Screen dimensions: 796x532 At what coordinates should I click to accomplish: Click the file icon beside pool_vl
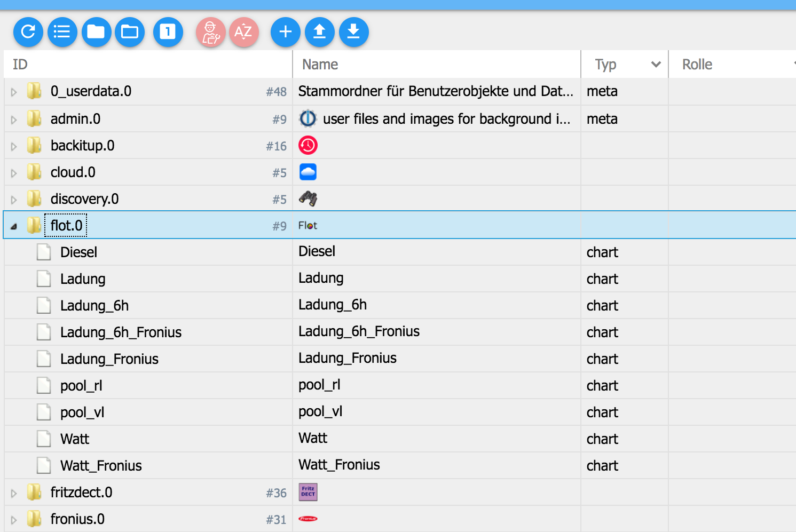coord(44,412)
